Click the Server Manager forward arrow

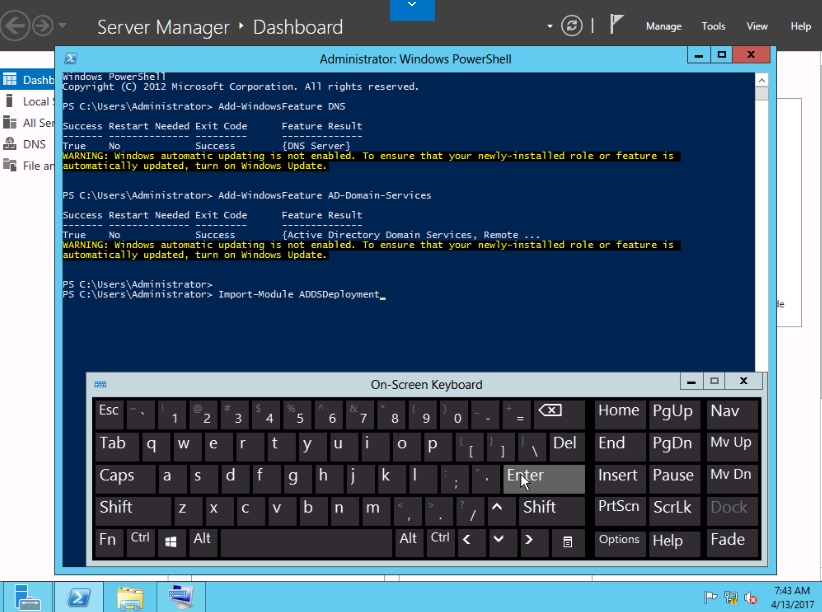point(43,25)
